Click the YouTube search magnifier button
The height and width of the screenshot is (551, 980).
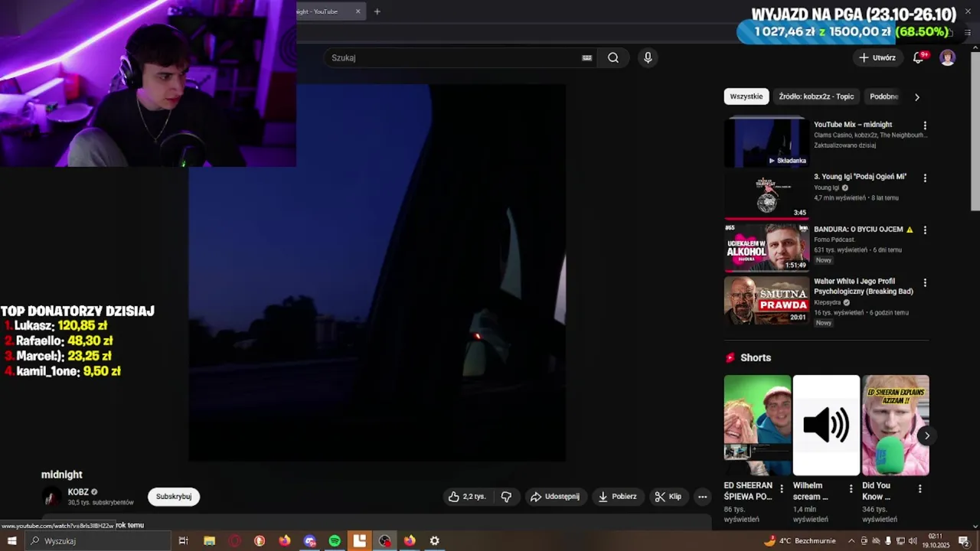tap(613, 57)
